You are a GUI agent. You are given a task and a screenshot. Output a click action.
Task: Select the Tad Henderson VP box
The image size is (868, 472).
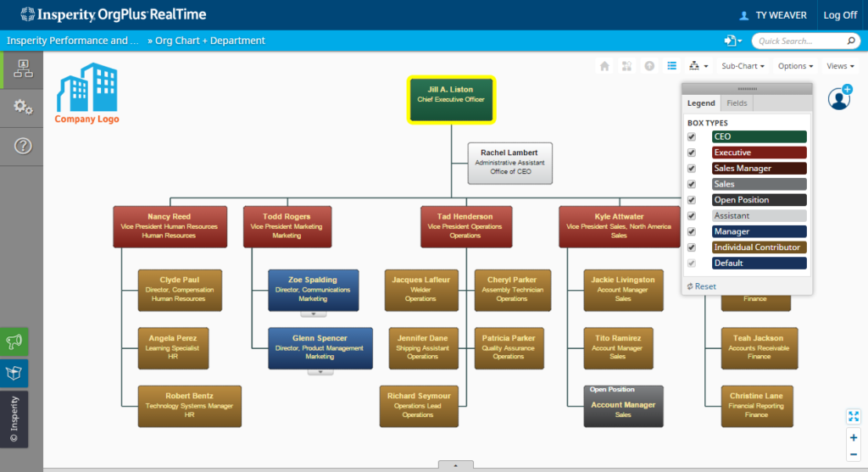coord(465,226)
